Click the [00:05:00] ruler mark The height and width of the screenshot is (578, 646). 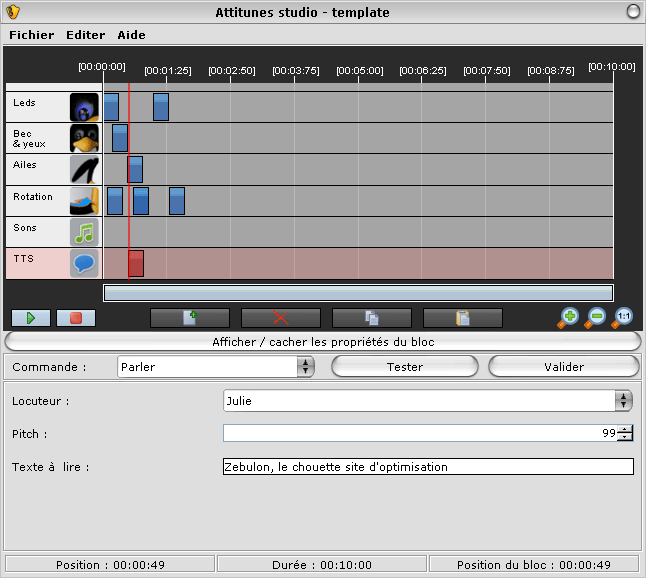point(360,71)
